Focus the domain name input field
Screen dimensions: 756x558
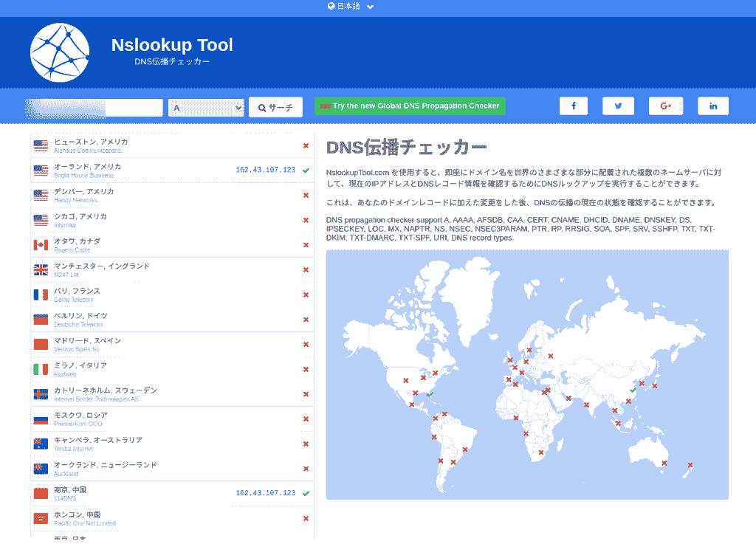pos(94,108)
